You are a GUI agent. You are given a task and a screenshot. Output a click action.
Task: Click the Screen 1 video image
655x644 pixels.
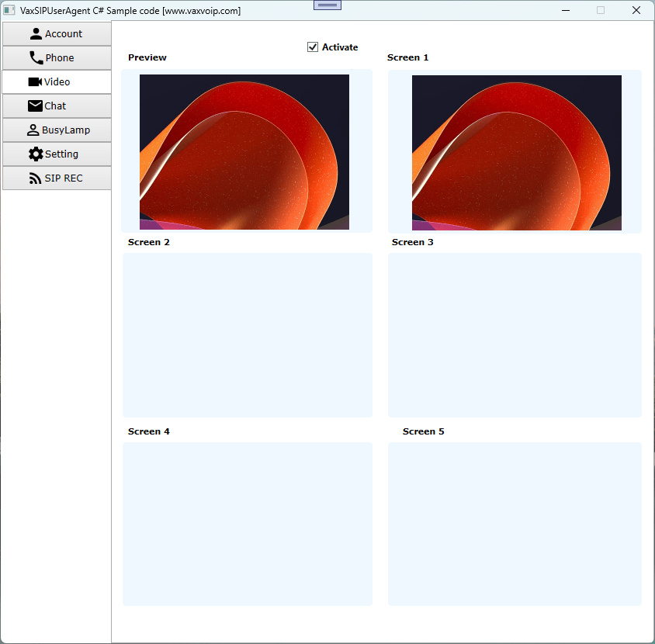click(x=517, y=153)
